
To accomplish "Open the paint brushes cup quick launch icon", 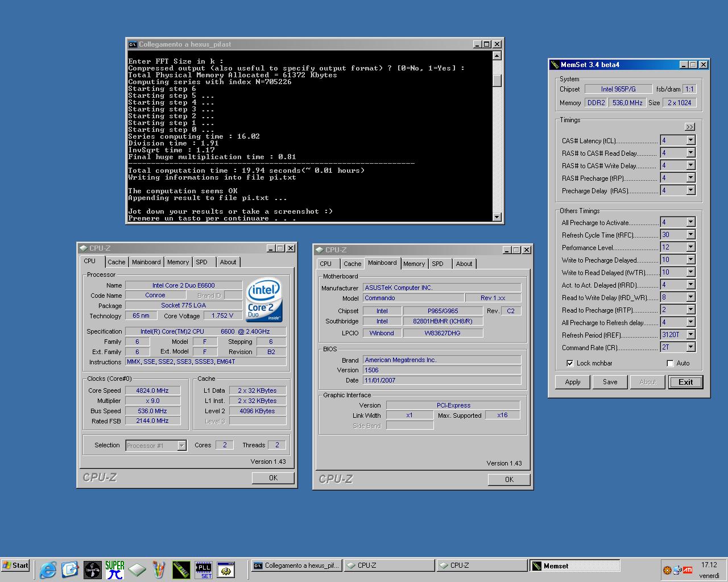I will pos(159,569).
